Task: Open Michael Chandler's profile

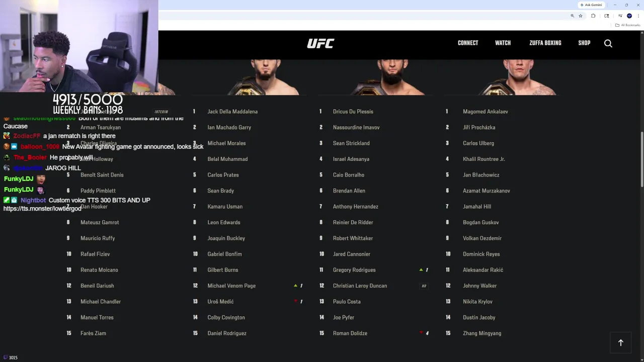Action: tap(100, 302)
